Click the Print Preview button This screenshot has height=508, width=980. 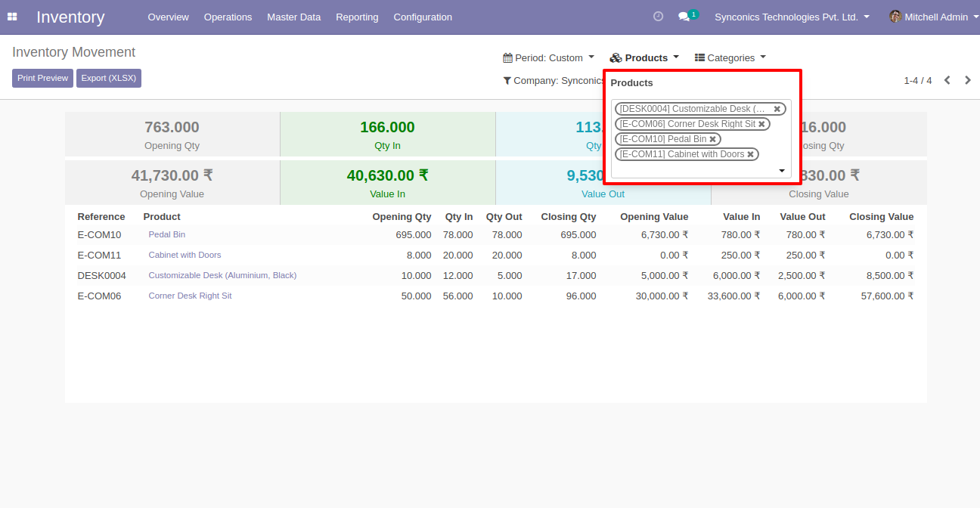pos(42,78)
